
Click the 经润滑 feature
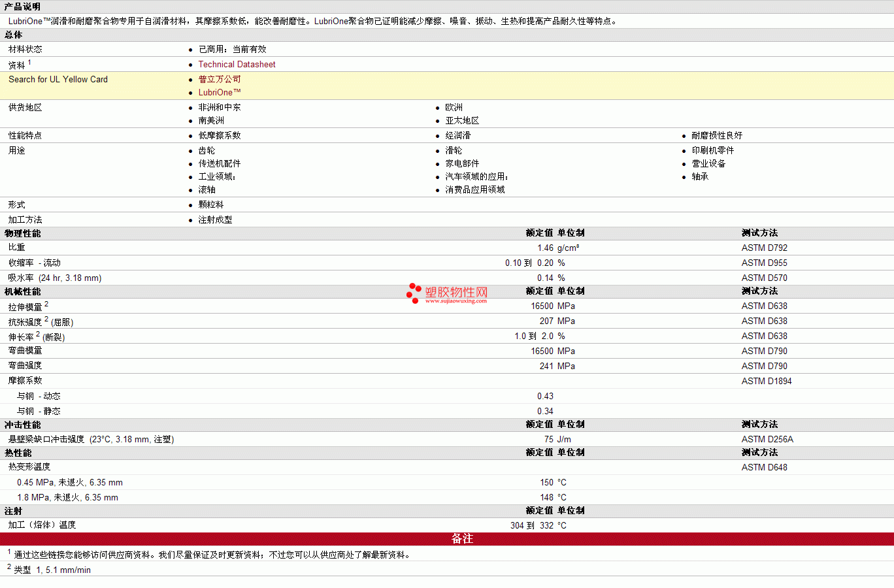click(457, 135)
